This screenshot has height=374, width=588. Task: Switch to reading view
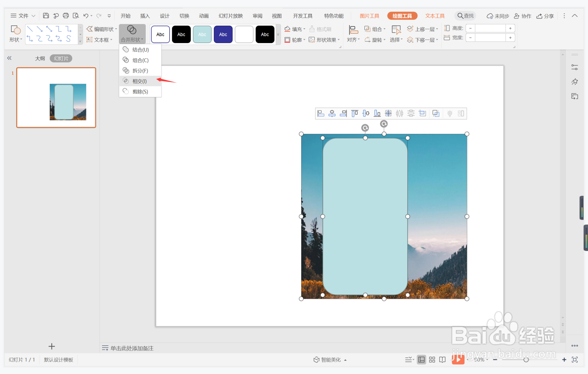(442, 360)
